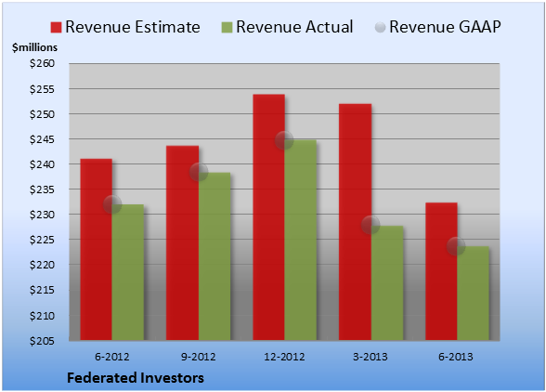Click the 9-2012 quarter label
Screen dimensions: 546x392
coord(199,357)
